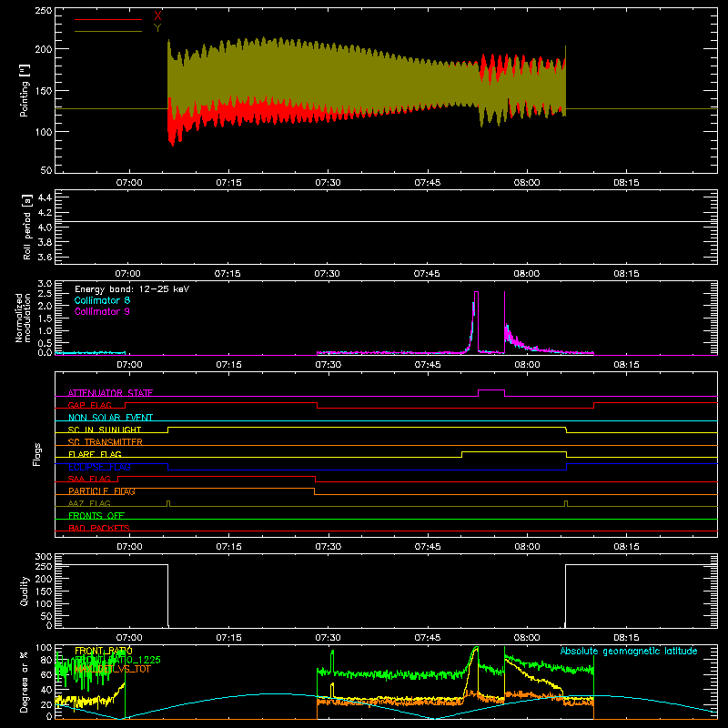
Task: Select the Y legend label in Pointing plot
Action: [157, 28]
